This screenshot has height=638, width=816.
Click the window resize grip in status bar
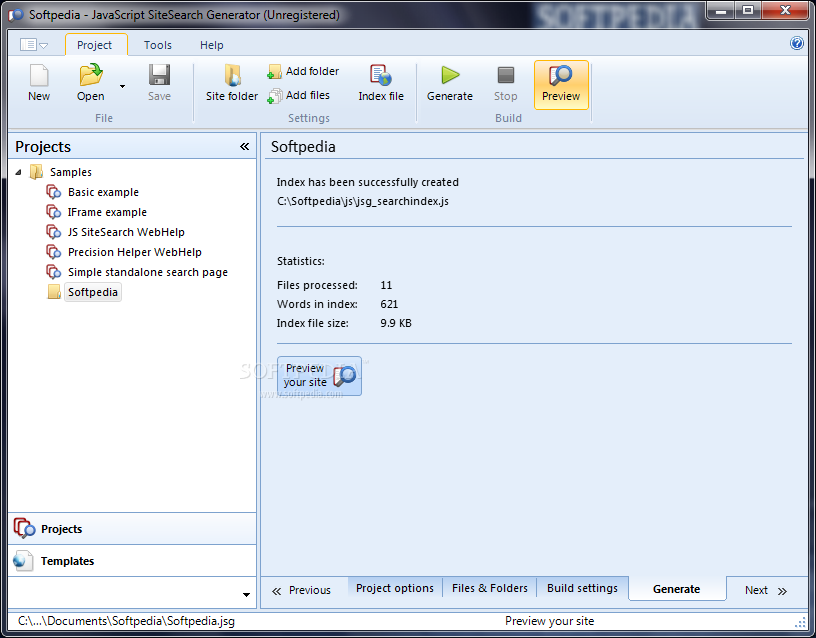click(x=800, y=622)
